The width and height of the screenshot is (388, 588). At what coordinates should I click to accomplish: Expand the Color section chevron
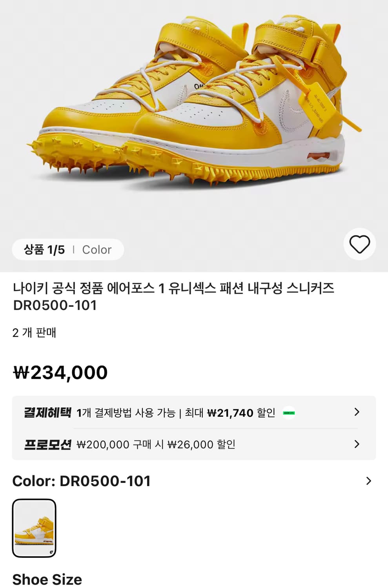(x=368, y=481)
